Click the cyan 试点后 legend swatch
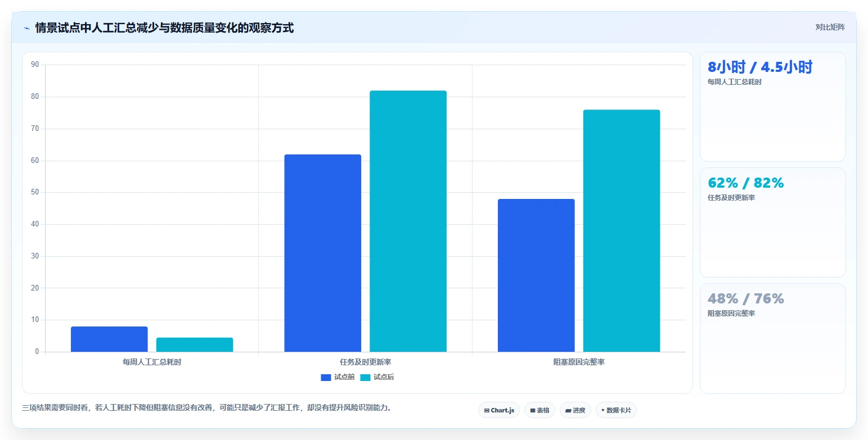This screenshot has height=440, width=868. point(365,377)
